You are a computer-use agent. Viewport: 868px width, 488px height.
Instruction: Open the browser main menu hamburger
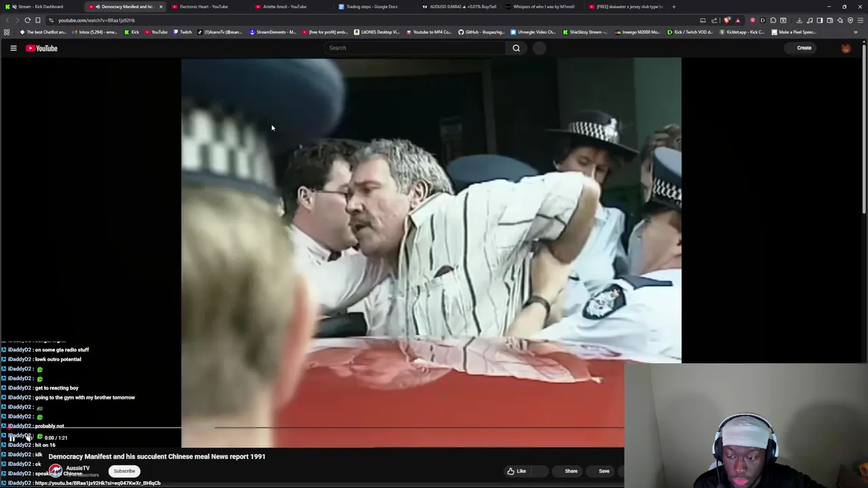tap(861, 20)
